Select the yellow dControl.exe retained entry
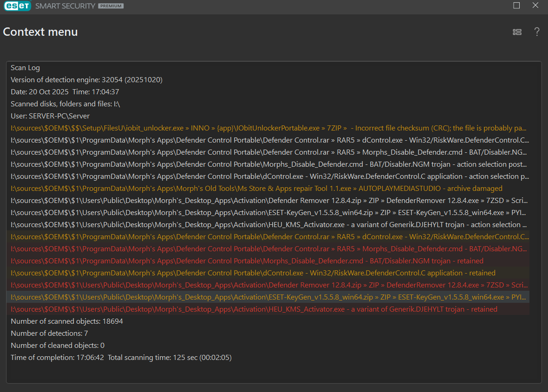Image resolution: width=548 pixels, height=392 pixels. (253, 273)
